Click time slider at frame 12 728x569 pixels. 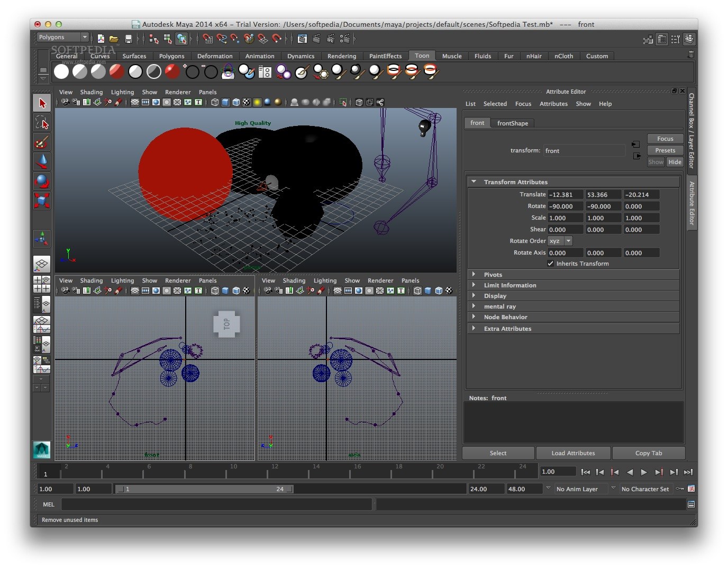point(268,471)
